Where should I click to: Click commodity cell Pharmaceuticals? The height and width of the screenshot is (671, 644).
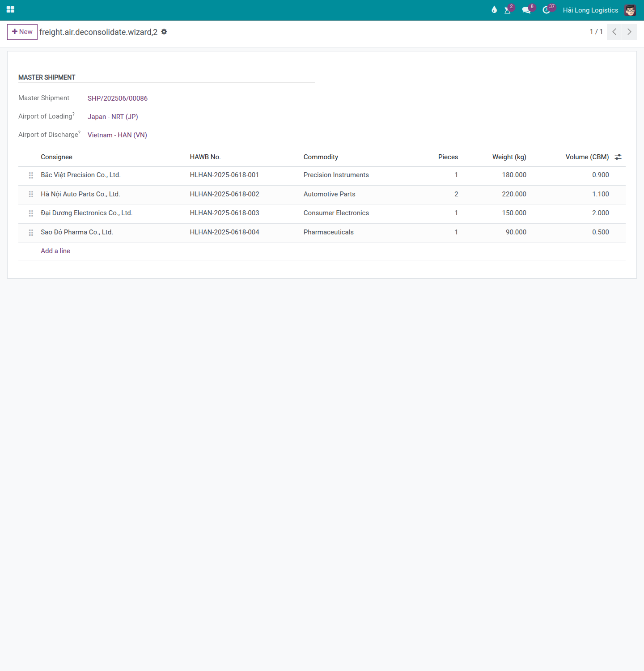(x=329, y=232)
